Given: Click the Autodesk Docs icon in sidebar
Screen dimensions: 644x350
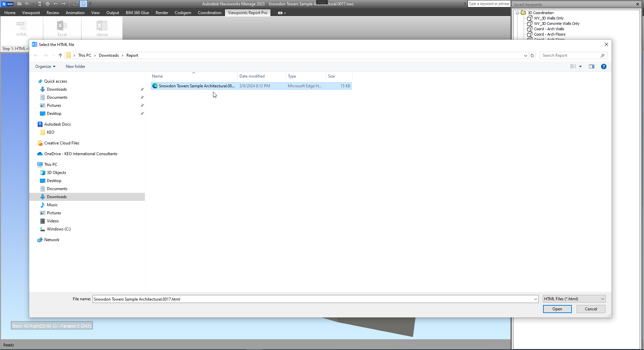Looking at the screenshot, I should pyautogui.click(x=40, y=124).
